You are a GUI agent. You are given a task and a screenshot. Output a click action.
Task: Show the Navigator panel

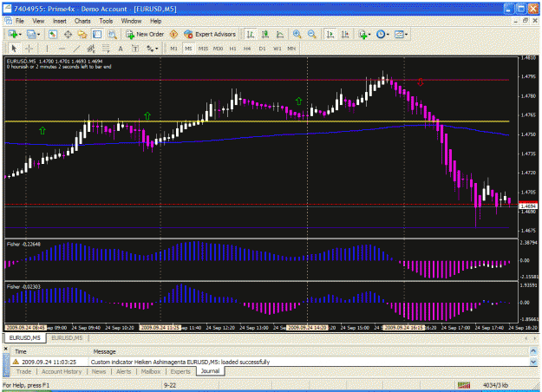[82, 34]
